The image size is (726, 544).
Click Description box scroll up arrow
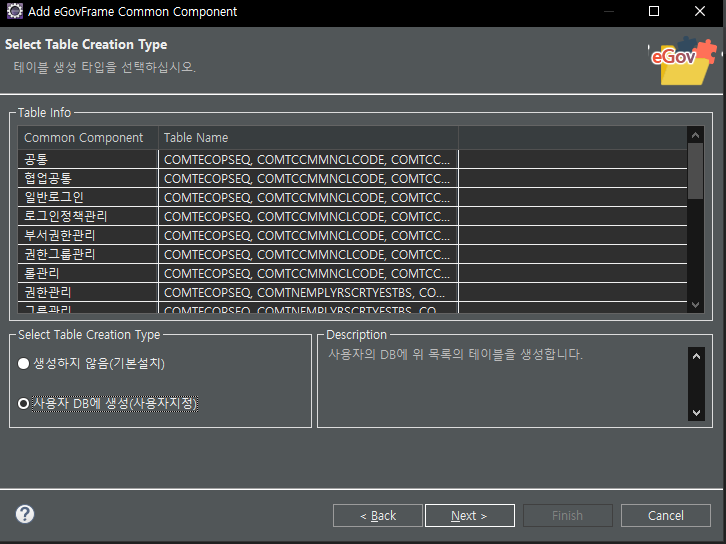(x=696, y=356)
